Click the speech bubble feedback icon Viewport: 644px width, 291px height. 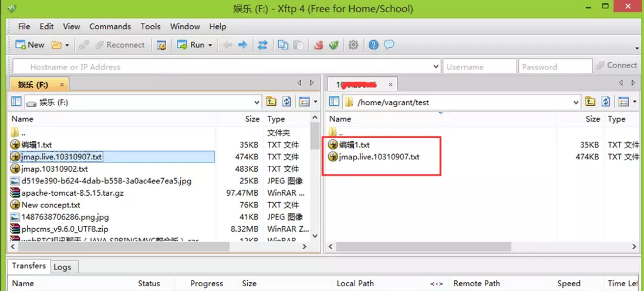(389, 45)
